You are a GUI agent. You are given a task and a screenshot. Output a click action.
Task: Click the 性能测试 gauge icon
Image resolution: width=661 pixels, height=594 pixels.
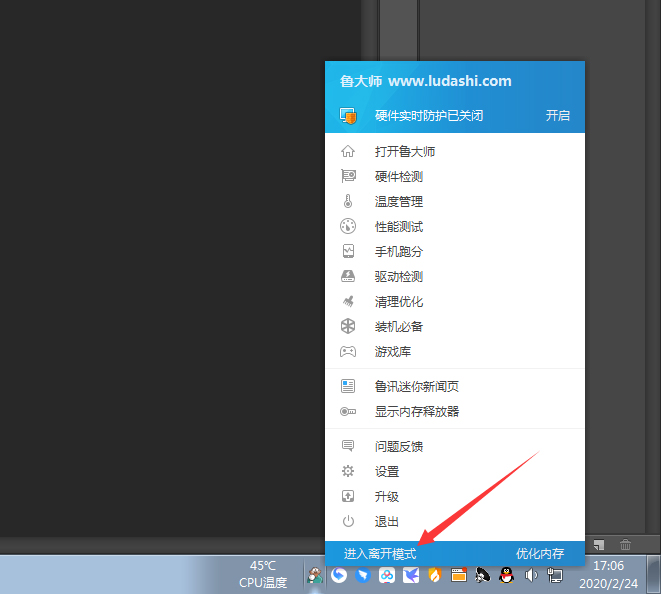click(x=348, y=227)
